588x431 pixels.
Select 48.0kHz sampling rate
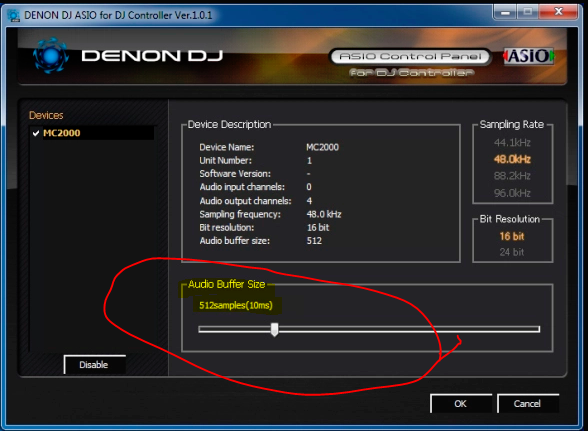click(512, 159)
